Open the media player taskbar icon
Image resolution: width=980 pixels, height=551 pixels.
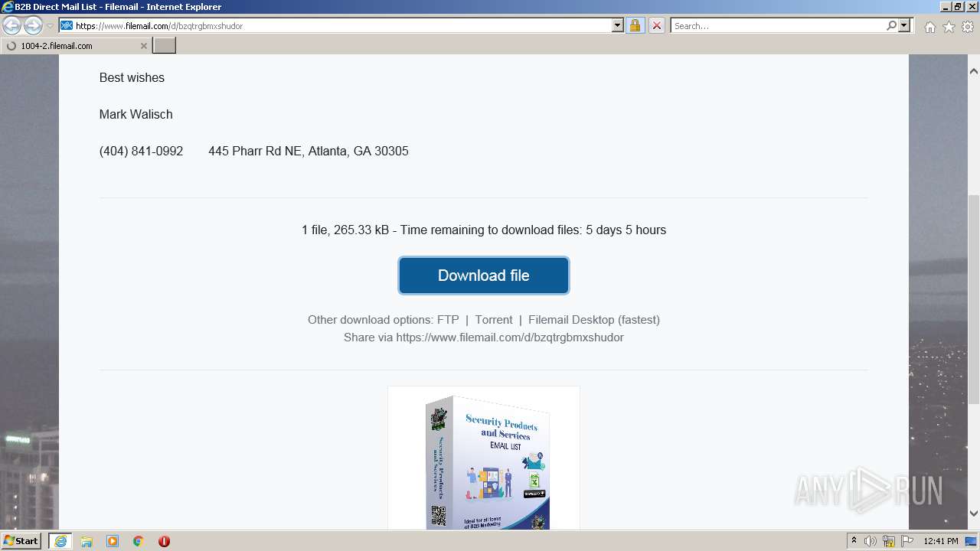(x=113, y=541)
